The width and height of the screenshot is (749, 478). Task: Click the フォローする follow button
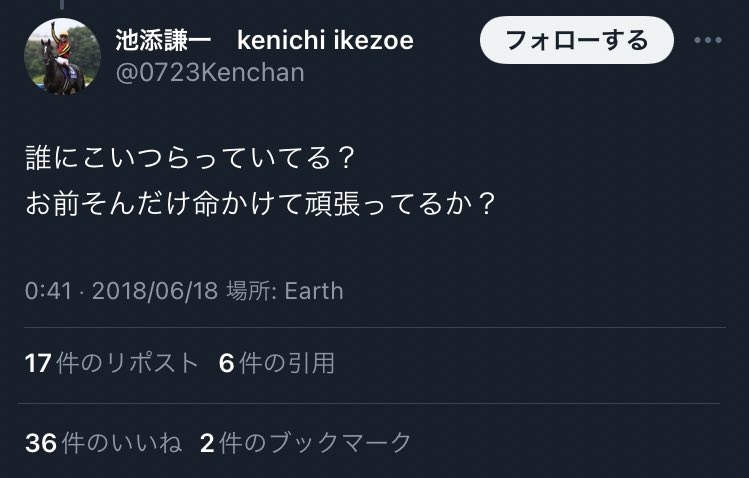(575, 41)
